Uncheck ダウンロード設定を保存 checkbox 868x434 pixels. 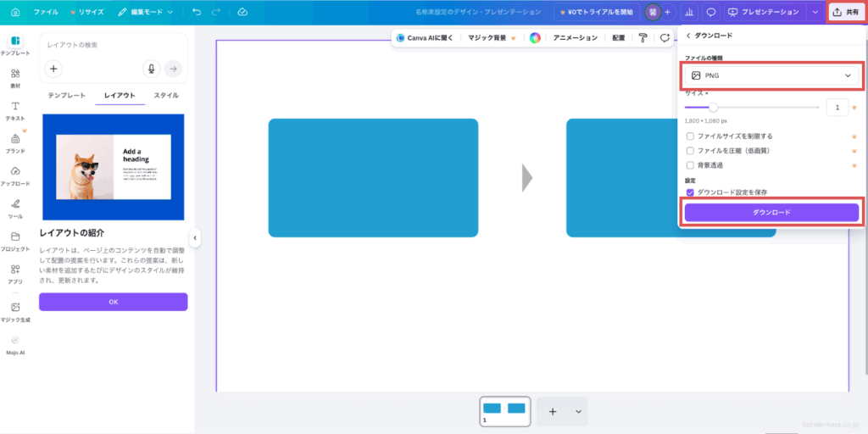[x=691, y=192]
